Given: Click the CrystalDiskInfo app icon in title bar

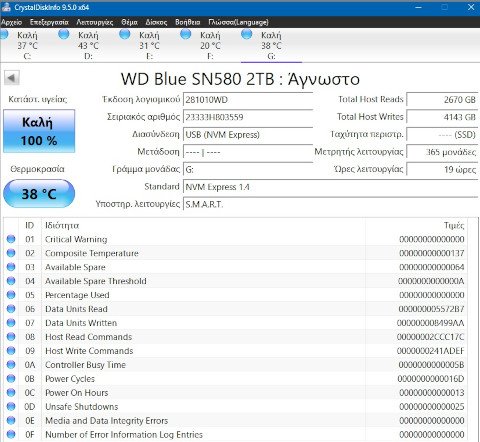Looking at the screenshot, I should 6,7.
